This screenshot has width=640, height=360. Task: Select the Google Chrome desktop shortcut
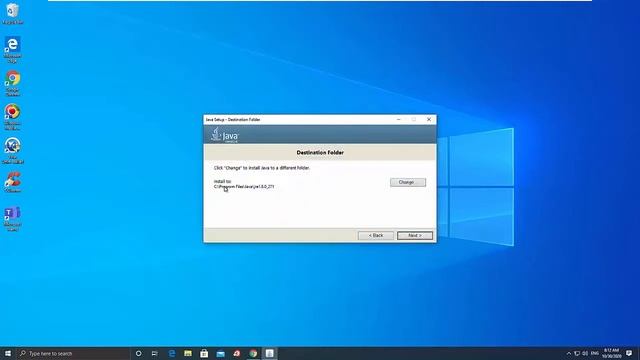[12, 83]
